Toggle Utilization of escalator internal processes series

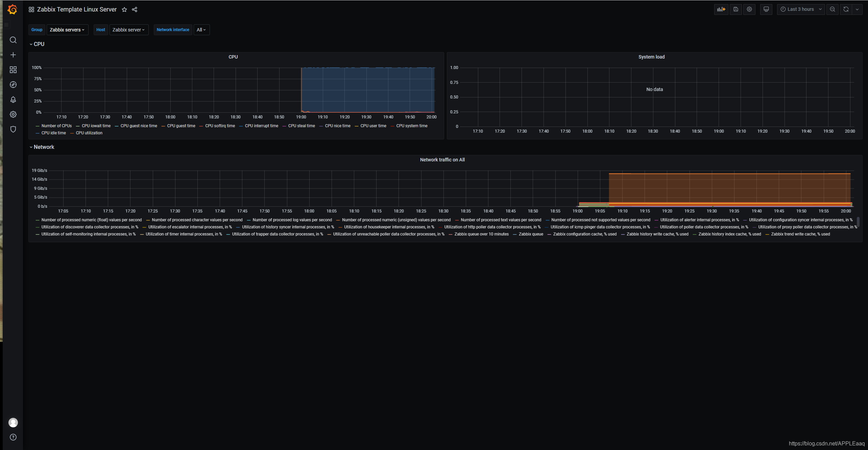point(190,227)
